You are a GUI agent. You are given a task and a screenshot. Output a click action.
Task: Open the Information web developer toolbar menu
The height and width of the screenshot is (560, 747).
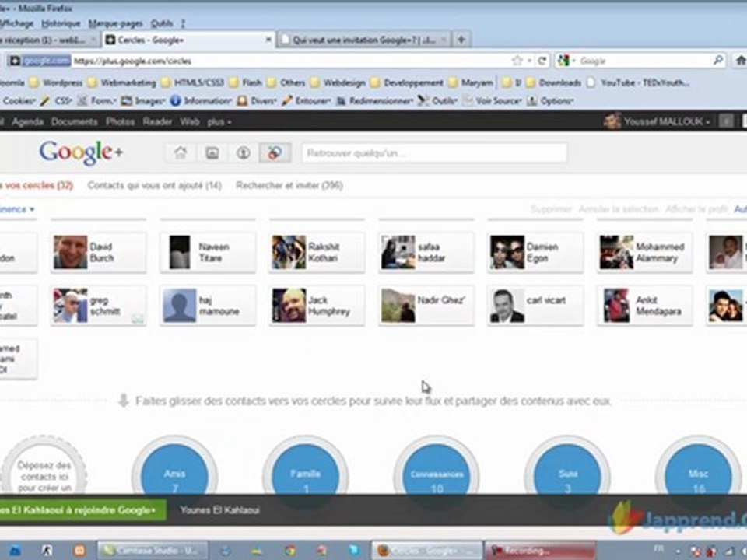click(x=201, y=101)
